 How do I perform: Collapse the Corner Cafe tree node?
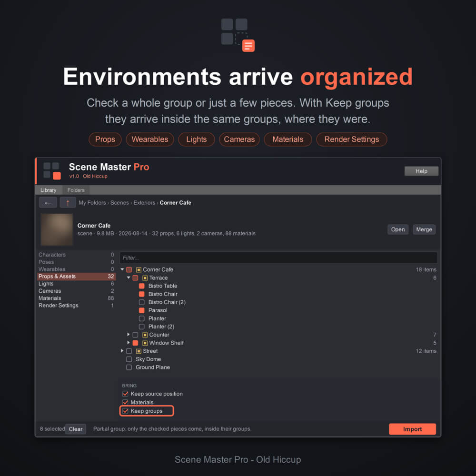tap(122, 269)
